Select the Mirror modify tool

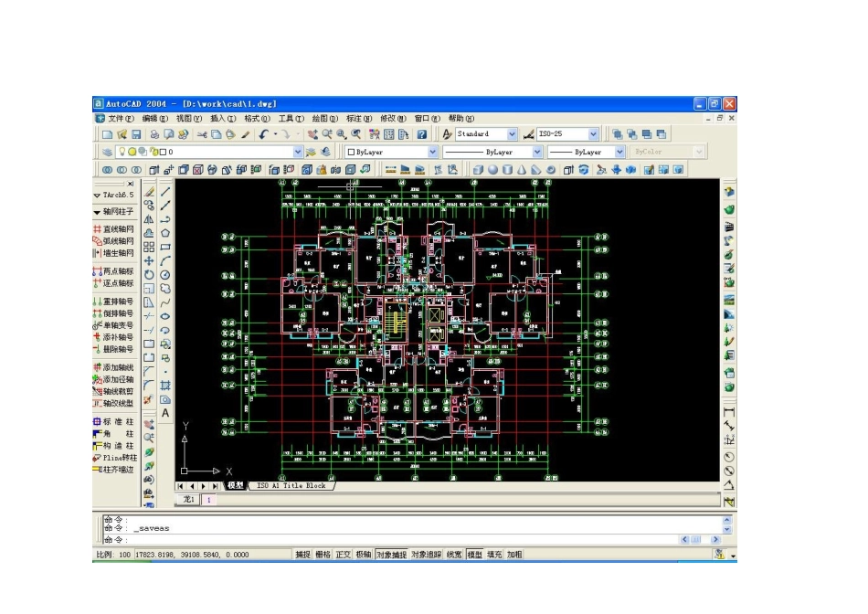(149, 219)
